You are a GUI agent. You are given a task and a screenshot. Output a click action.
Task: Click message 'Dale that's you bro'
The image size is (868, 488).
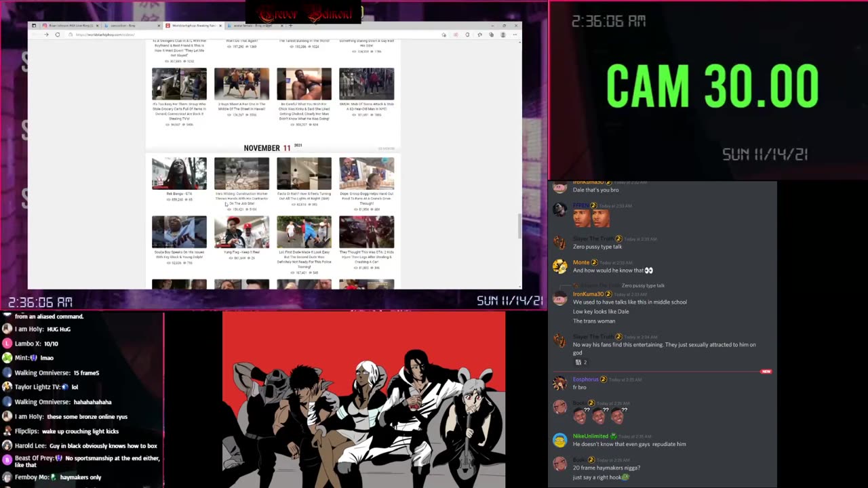(596, 190)
